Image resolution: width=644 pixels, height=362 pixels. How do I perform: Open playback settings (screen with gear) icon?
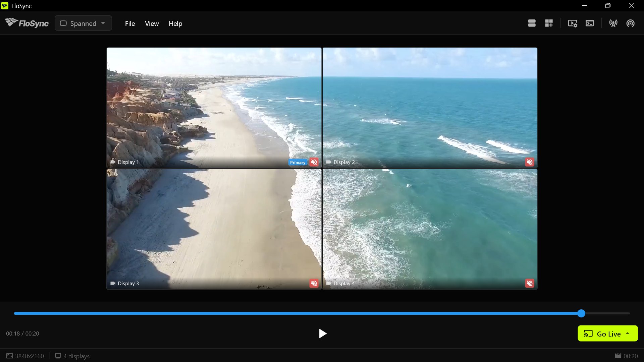573,23
